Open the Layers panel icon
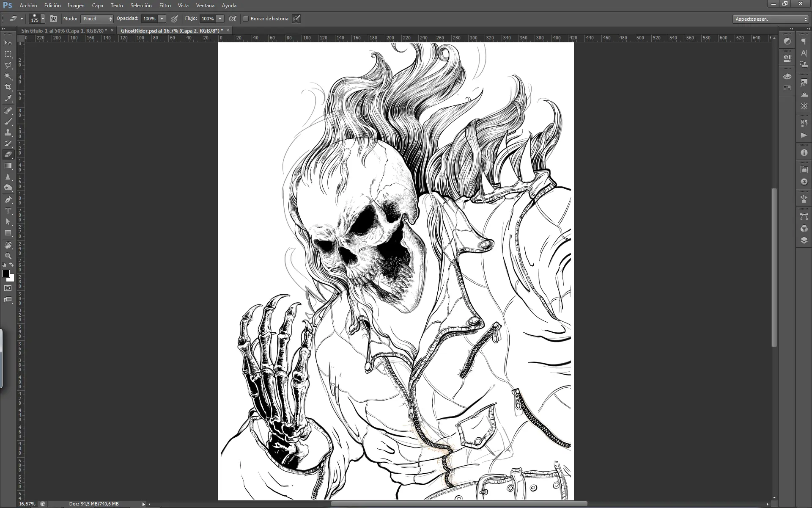Viewport: 812px width, 508px height. coord(804,240)
